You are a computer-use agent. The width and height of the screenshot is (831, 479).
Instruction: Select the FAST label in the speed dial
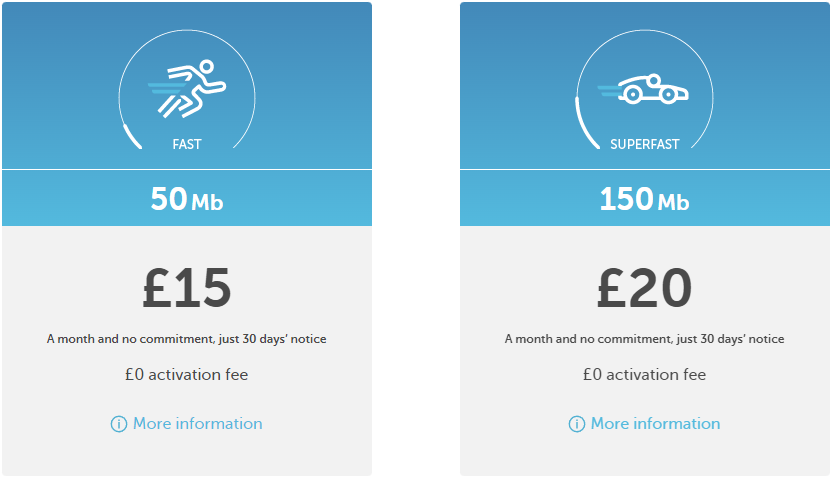[x=187, y=144]
